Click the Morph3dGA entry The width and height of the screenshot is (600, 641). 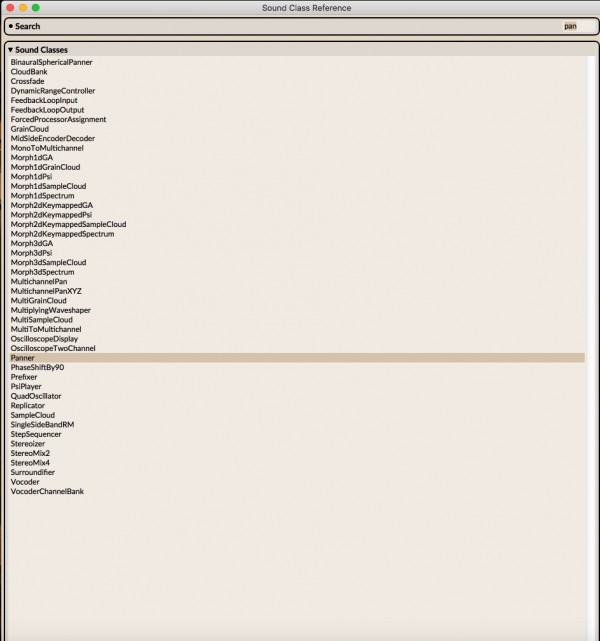click(32, 243)
